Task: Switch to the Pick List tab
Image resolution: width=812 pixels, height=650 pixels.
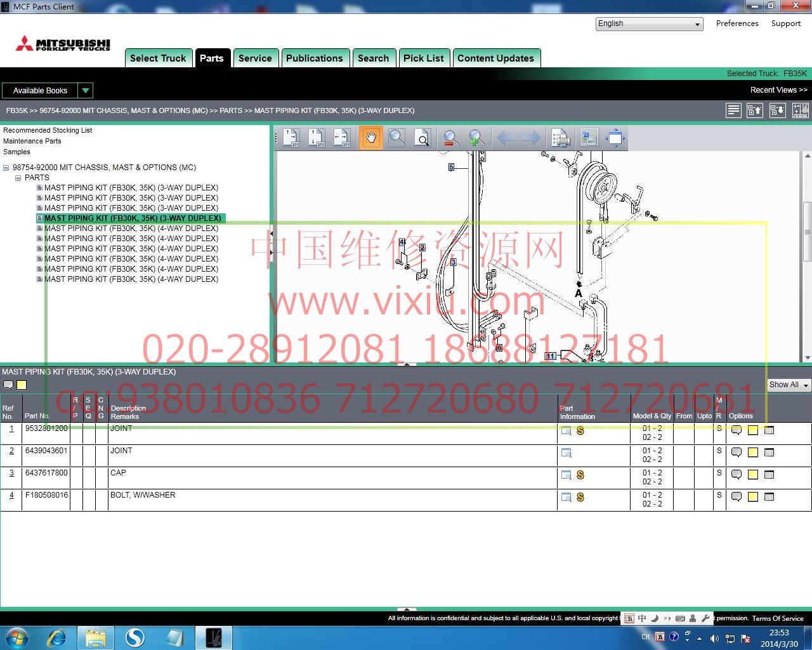Action: 423,58
